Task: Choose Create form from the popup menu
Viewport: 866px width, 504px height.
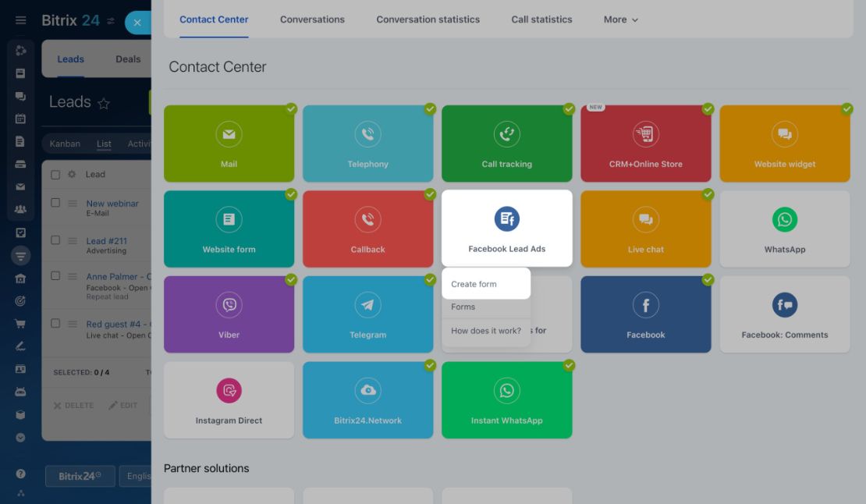Action: click(x=486, y=284)
